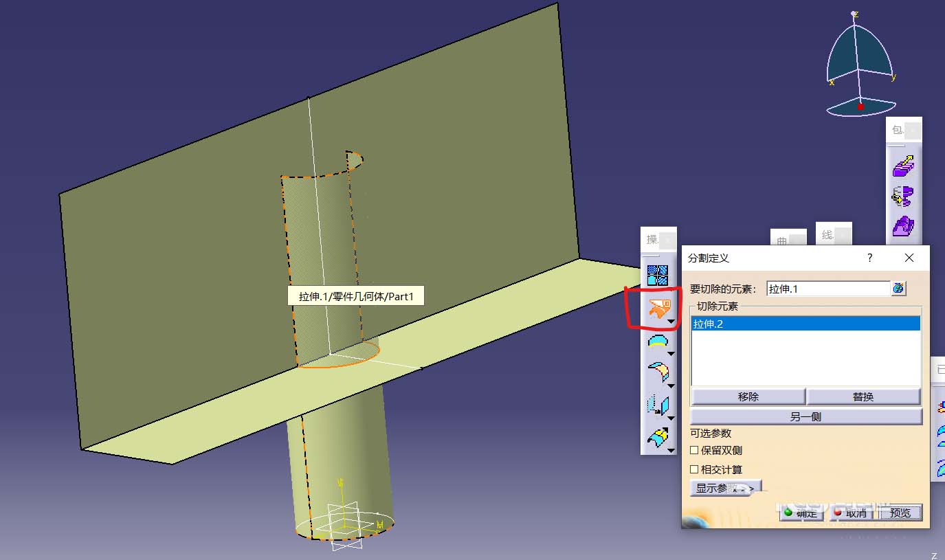Select the Extrapolate tool icon
Viewport: 945px width, 560px height.
(x=657, y=436)
